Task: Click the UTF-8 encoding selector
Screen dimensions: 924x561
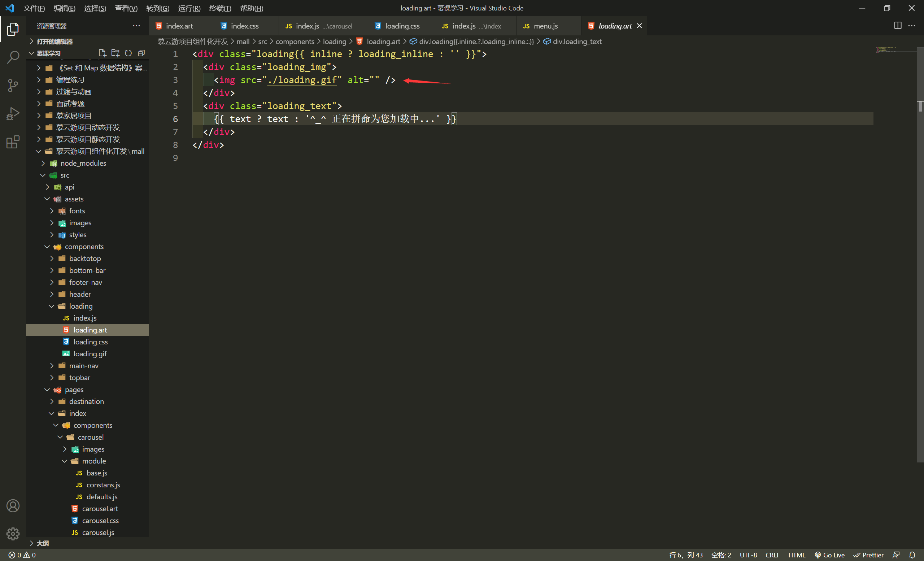Action: coord(748,555)
